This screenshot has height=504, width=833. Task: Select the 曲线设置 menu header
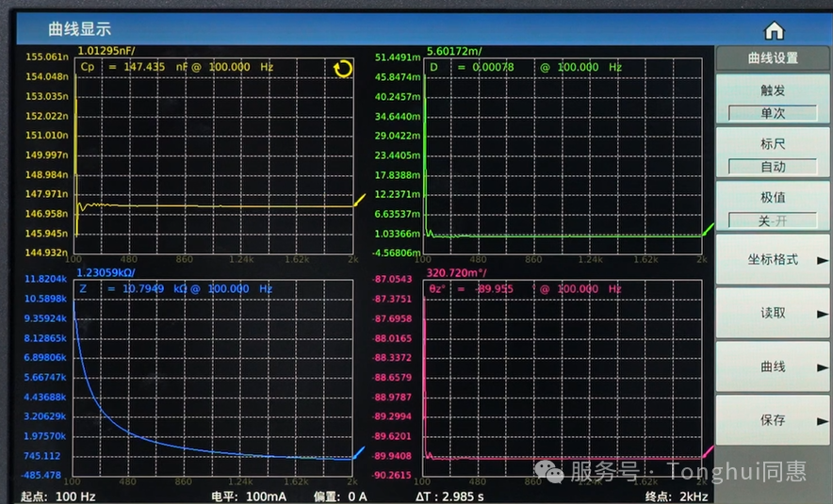[x=773, y=57]
